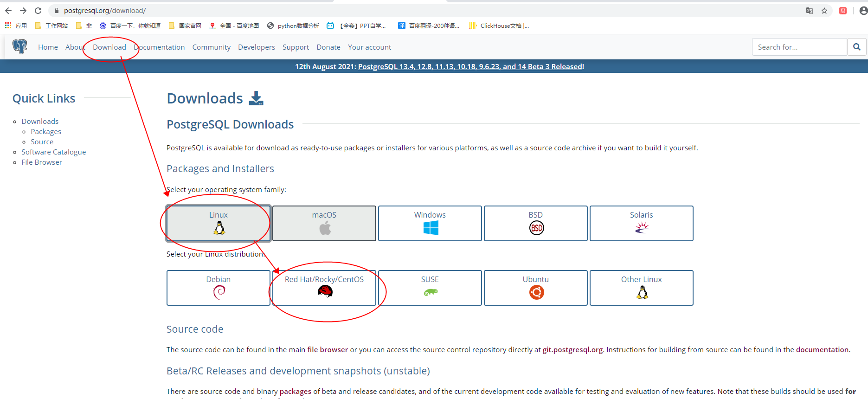
Task: Open Downloads in Quick Links
Action: click(x=40, y=121)
